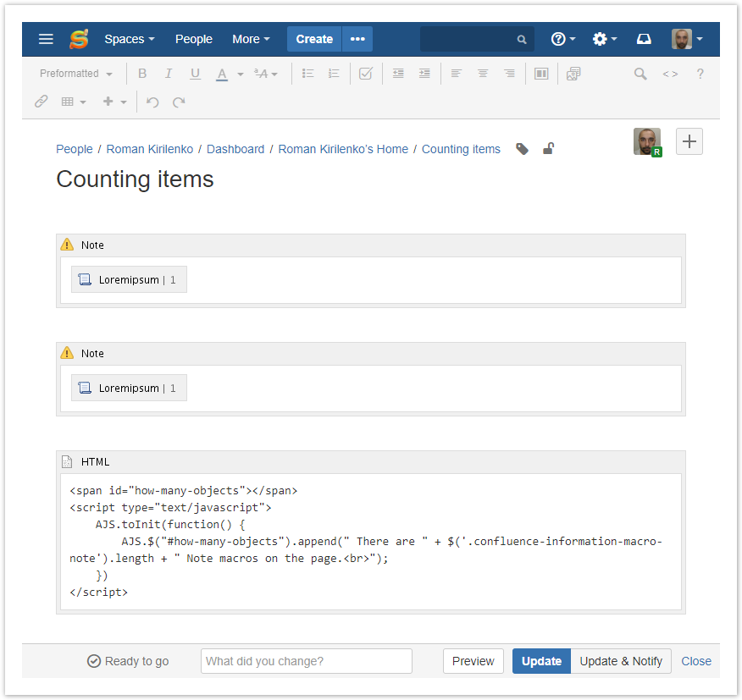Click the editing user avatar
Screen dimensions: 742x700
pos(647,141)
